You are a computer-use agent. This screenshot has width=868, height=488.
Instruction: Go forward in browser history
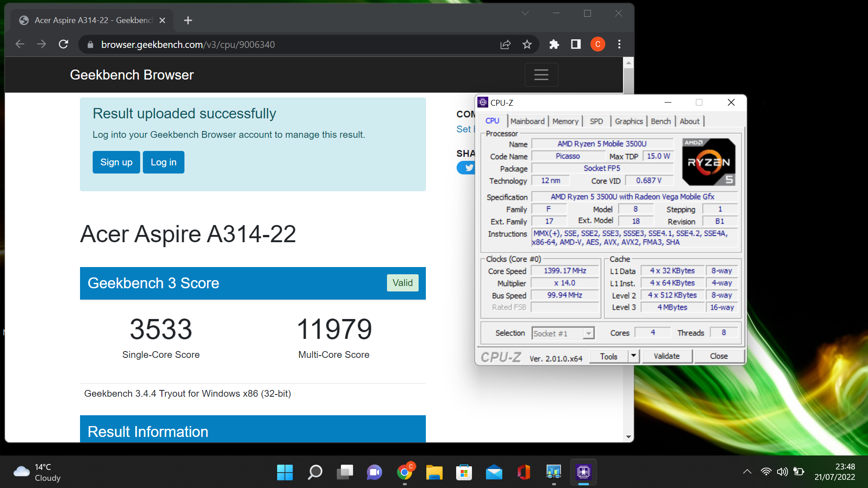42,44
